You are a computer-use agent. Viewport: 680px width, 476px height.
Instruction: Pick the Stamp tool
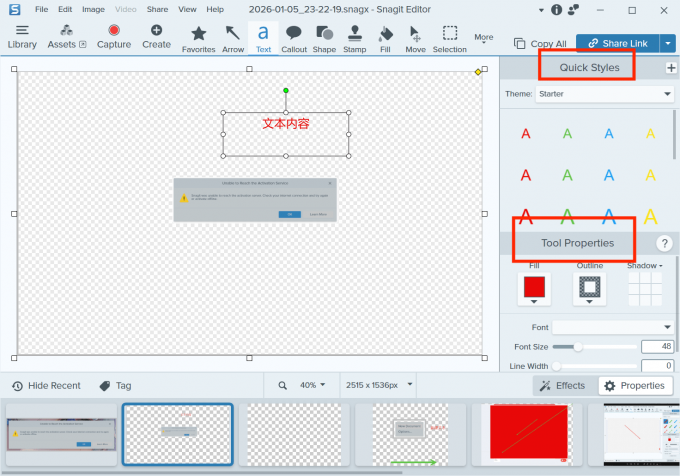tap(355, 37)
